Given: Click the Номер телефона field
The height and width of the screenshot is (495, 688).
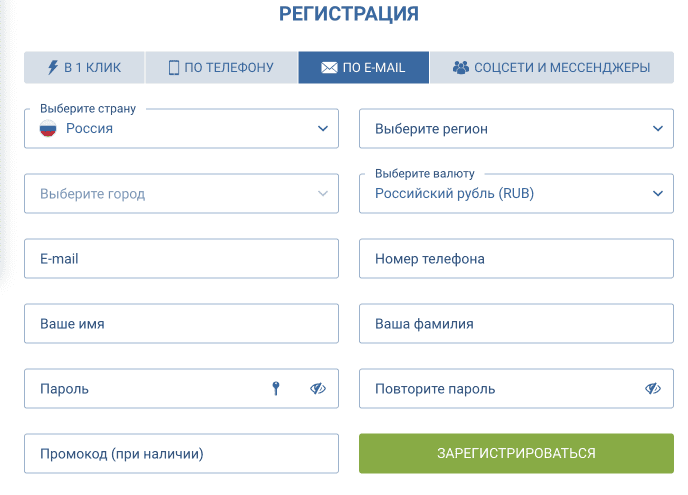Looking at the screenshot, I should 516,259.
